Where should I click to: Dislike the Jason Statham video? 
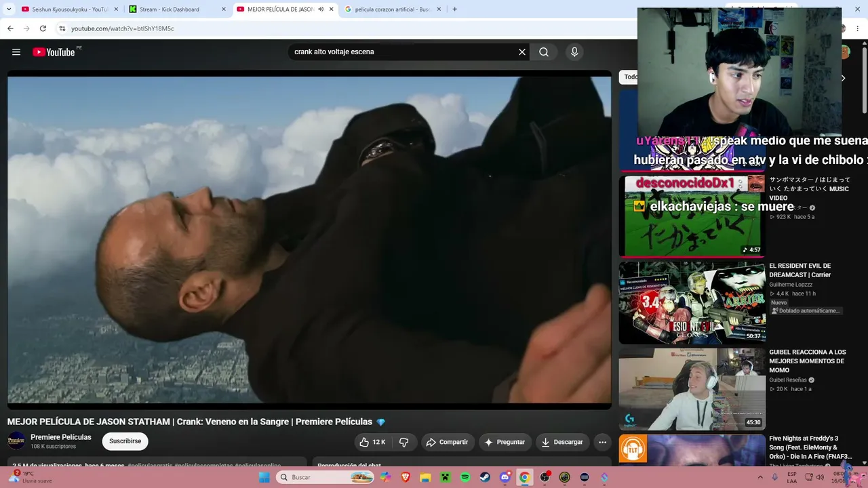point(403,442)
